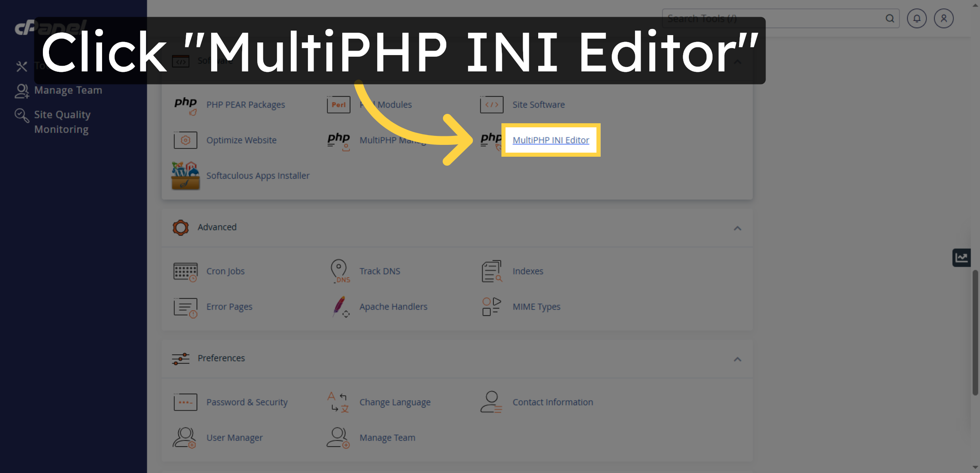Open Error Pages

click(229, 306)
